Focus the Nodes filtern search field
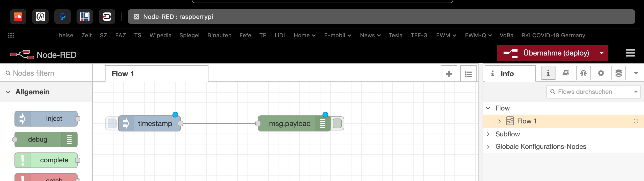Image resolution: width=644 pixels, height=181 pixels. pos(46,73)
